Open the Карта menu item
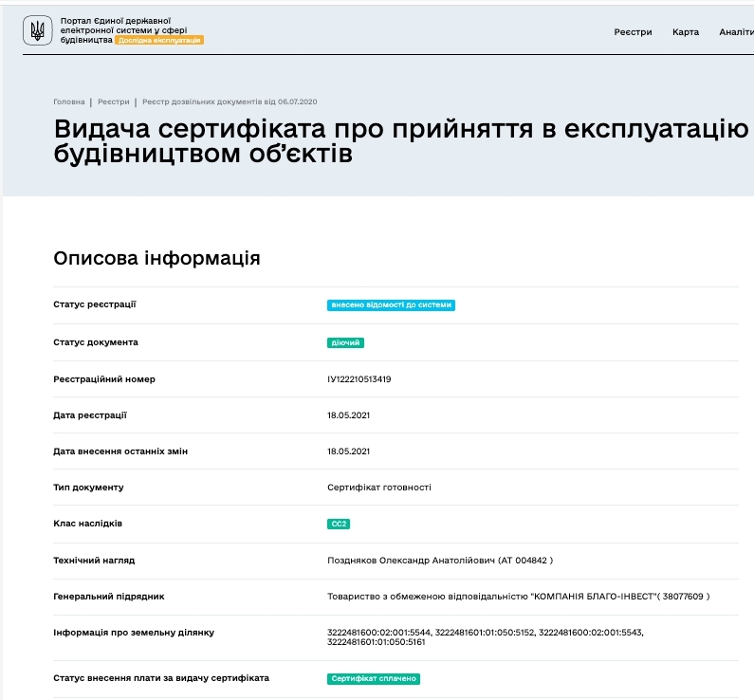 pos(685,32)
